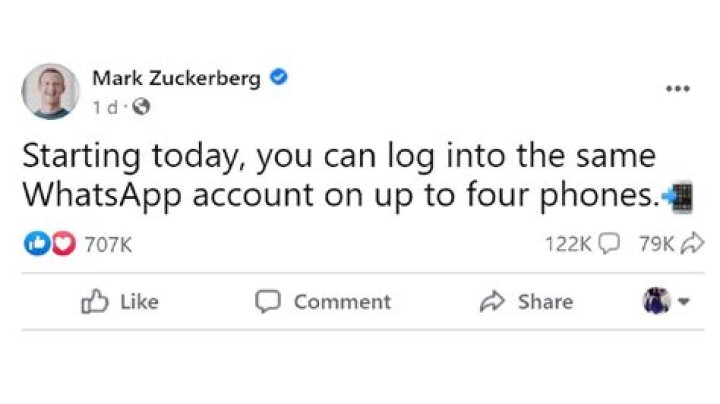Open the post's '1 d' timestamp

pos(104,106)
